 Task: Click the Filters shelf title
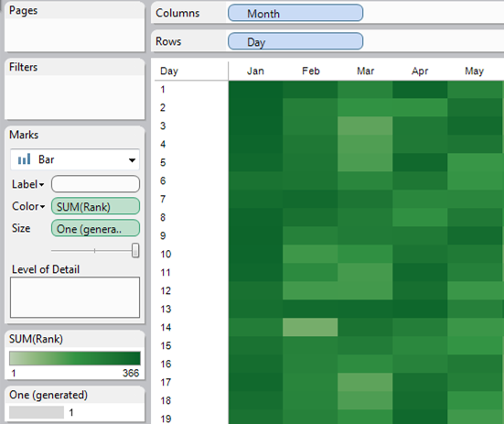click(x=23, y=67)
